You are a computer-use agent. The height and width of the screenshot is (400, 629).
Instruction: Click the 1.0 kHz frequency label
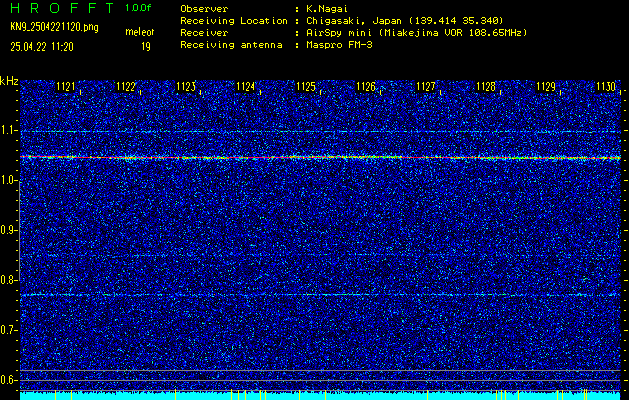coord(8,181)
